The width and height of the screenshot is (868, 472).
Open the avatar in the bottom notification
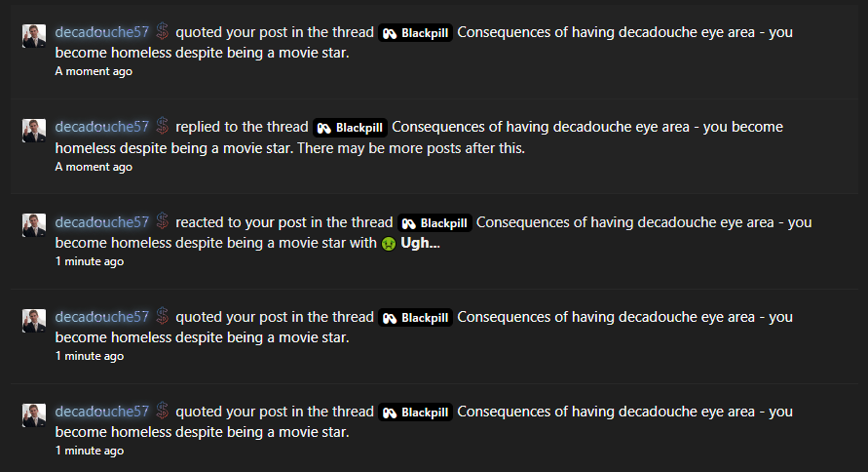[34, 415]
